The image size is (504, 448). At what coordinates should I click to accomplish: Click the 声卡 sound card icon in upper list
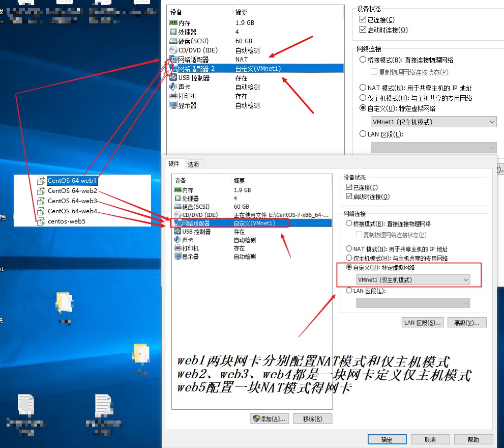[173, 87]
